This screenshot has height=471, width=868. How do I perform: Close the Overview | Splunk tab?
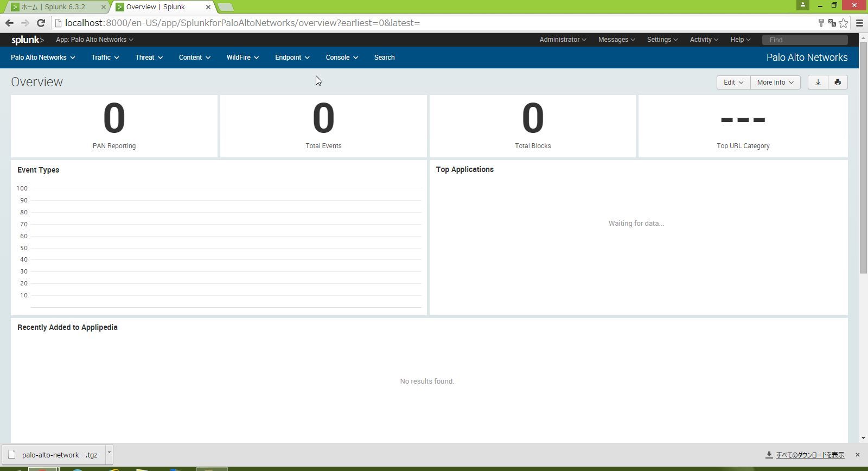coord(208,7)
